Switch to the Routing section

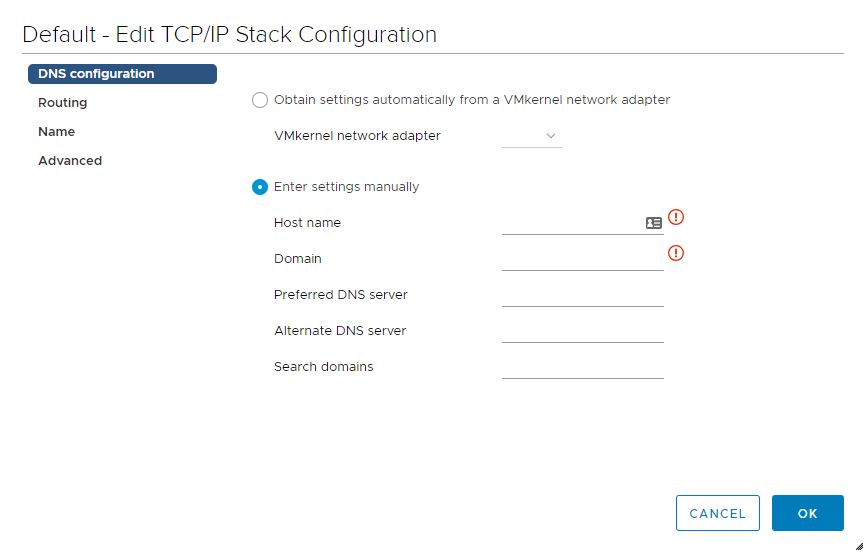click(62, 103)
